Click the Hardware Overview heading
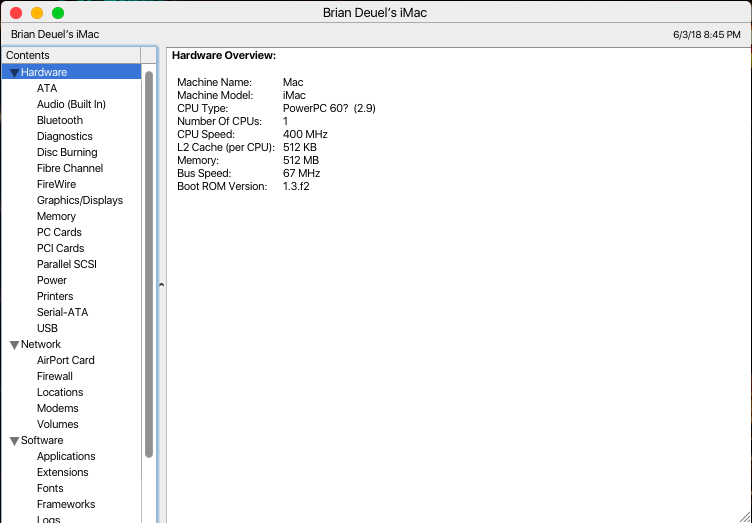This screenshot has height=523, width=752. [224, 56]
